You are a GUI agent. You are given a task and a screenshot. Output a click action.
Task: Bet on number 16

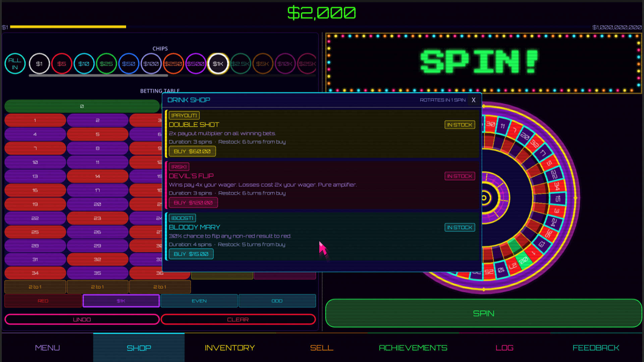click(35, 190)
